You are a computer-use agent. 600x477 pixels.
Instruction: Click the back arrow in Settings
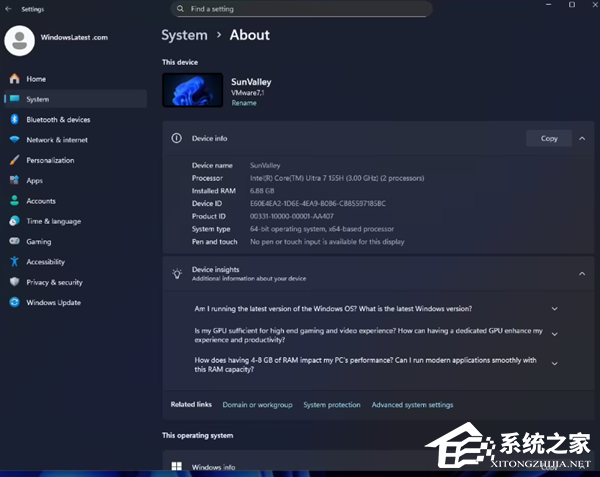tap(8, 9)
